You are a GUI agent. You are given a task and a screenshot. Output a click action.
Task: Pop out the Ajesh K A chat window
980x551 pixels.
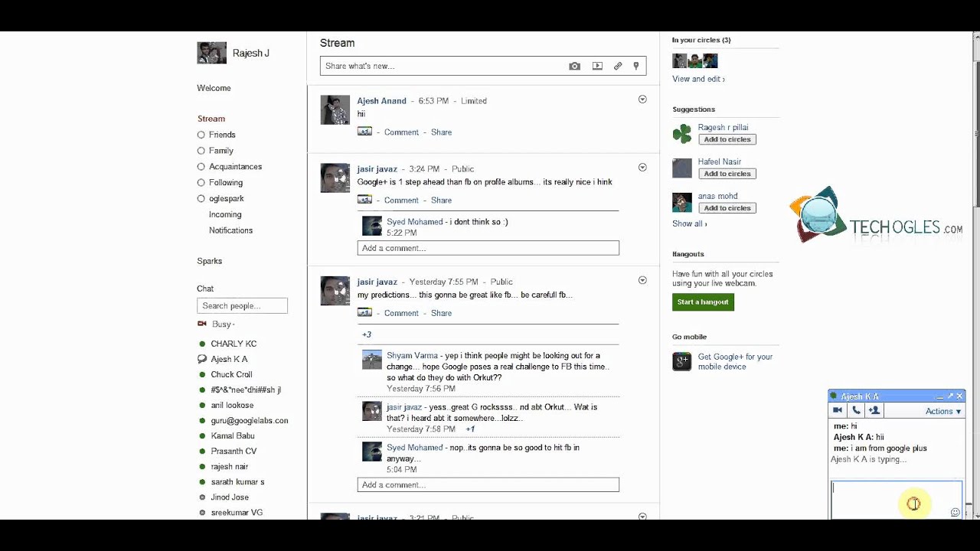point(950,396)
